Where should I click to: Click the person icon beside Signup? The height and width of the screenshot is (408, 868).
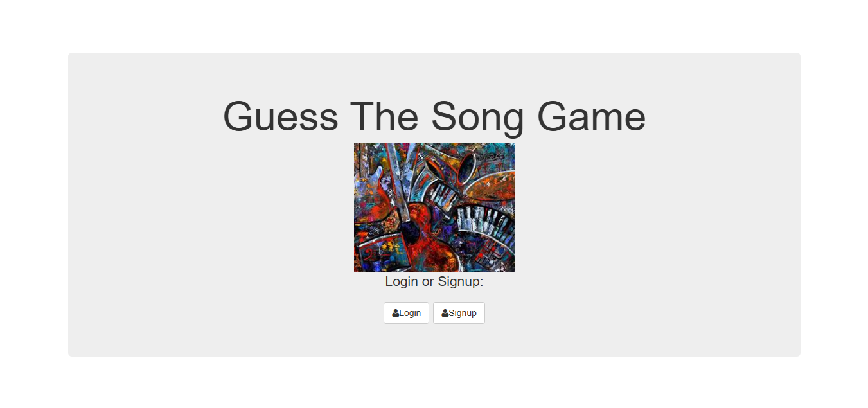[x=445, y=314]
